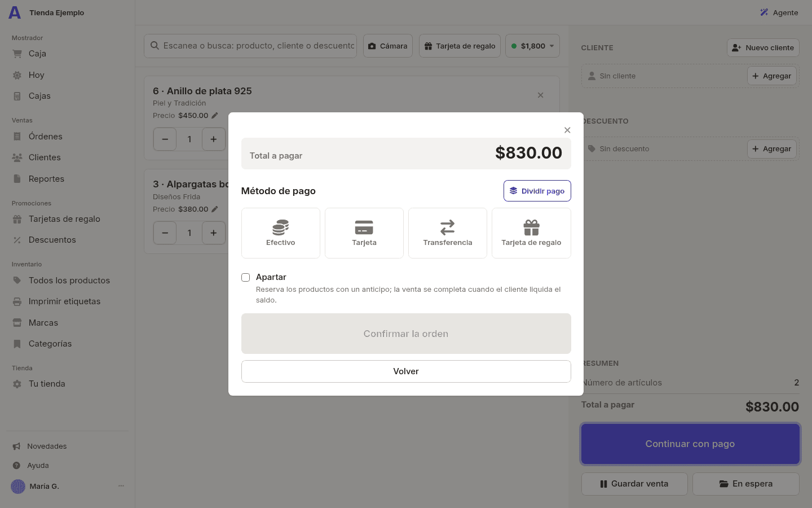812x508 pixels.
Task: Click Dividir pago button
Action: 537,191
